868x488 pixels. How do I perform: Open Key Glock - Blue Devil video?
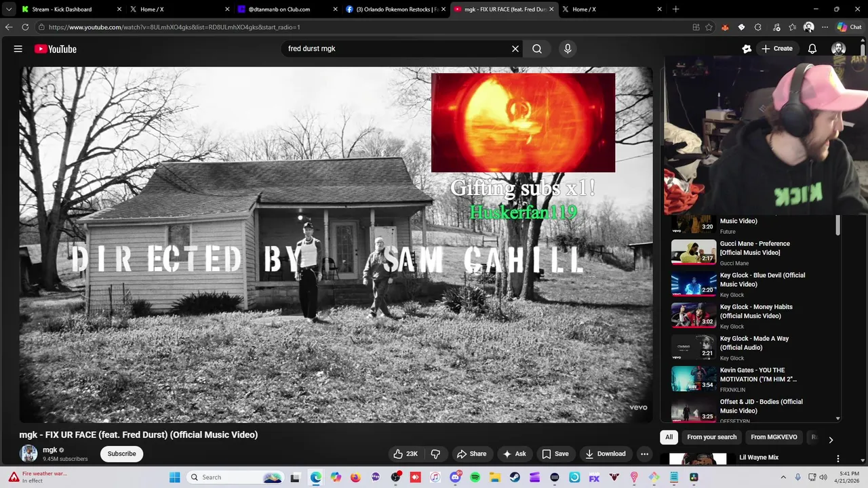(694, 283)
